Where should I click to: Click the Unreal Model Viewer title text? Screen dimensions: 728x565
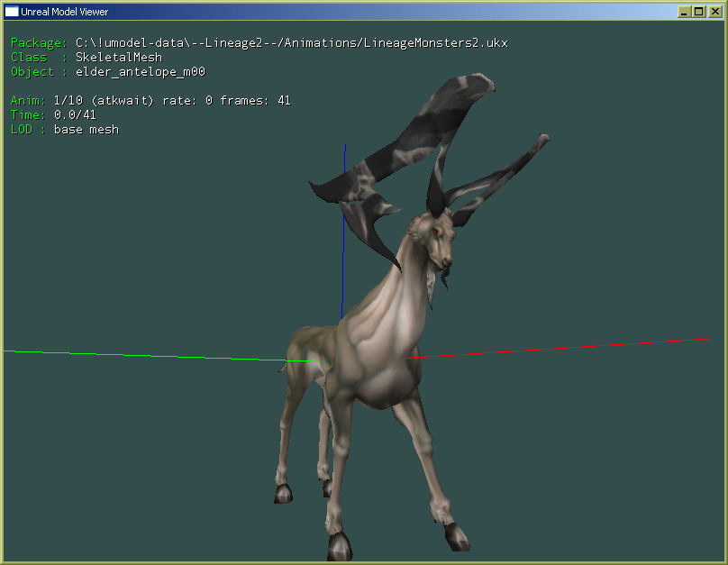[x=65, y=12]
